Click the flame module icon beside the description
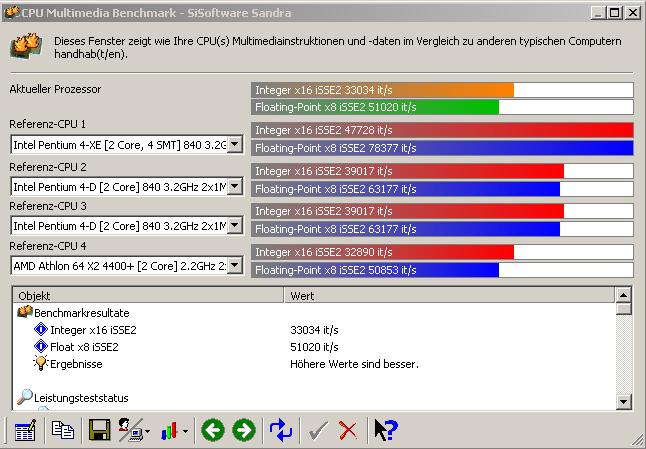Viewport: 646px width, 449px height. [26, 46]
